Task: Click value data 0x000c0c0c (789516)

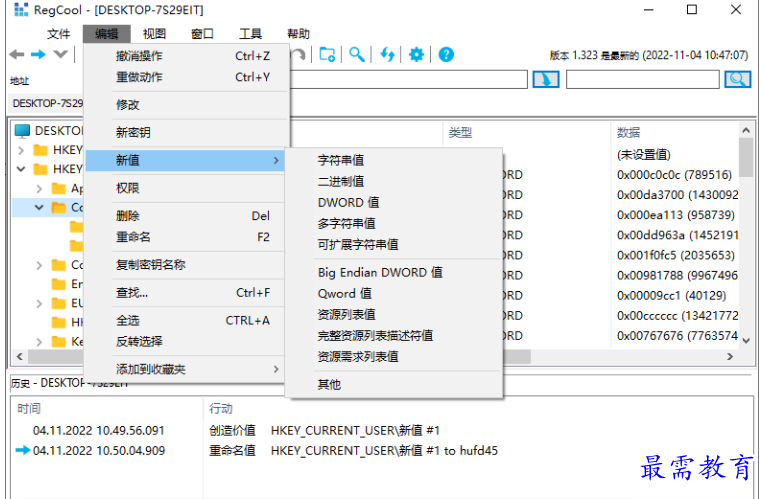Action: pos(674,174)
